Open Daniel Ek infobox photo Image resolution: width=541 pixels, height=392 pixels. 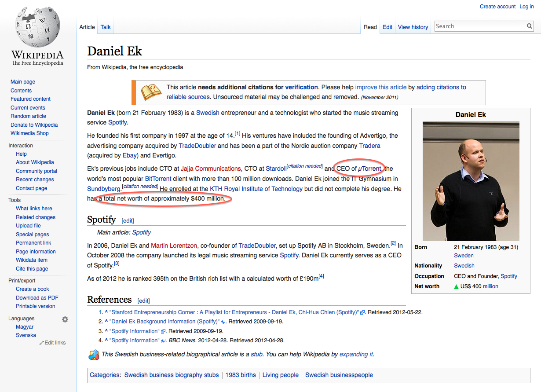point(471,181)
